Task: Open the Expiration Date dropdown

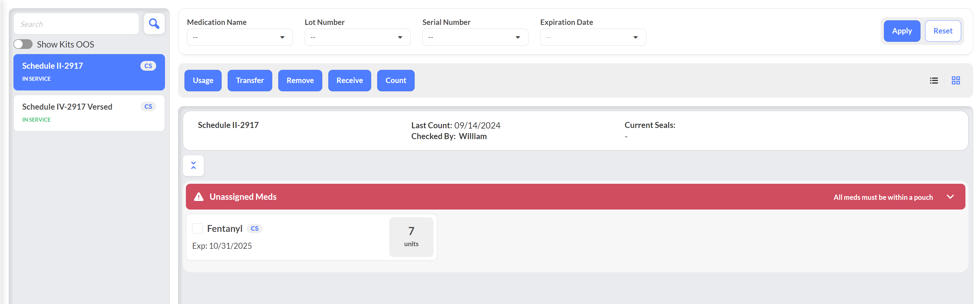Action: pyautogui.click(x=593, y=37)
